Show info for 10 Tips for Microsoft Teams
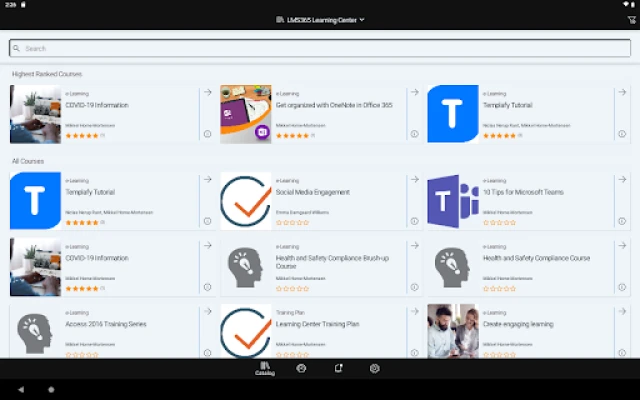 click(x=622, y=221)
